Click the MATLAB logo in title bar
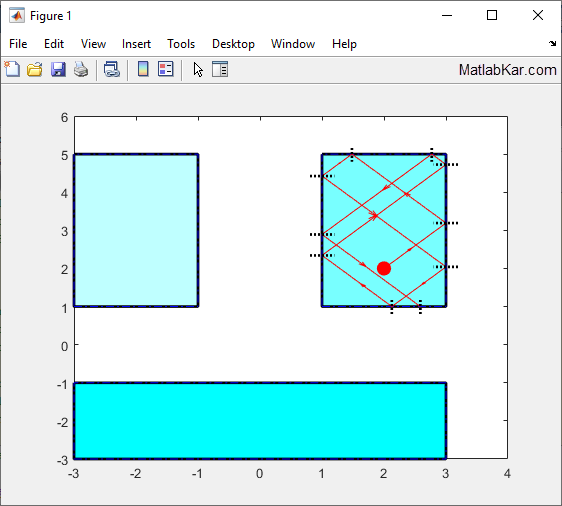Image resolution: width=562 pixels, height=506 pixels. point(17,16)
